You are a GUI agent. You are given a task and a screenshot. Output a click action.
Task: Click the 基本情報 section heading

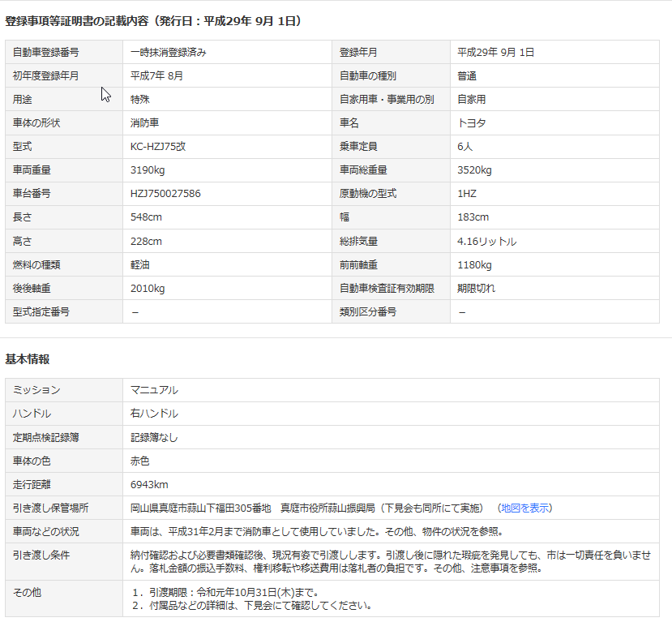28,358
